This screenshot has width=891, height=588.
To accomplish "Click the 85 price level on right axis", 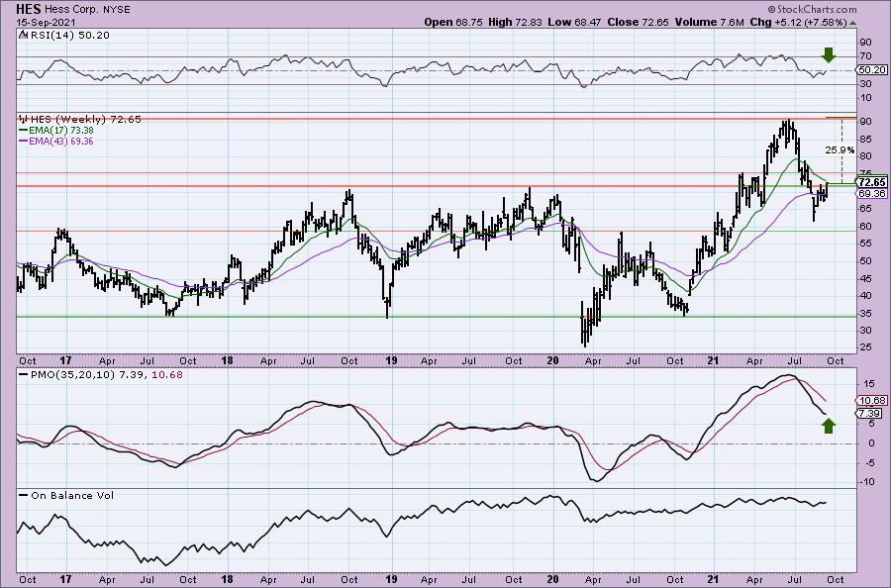I will (866, 140).
